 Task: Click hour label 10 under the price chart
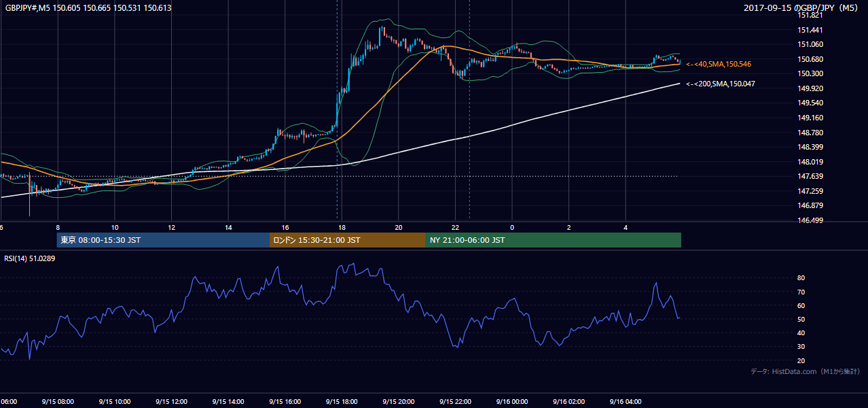coord(115,227)
